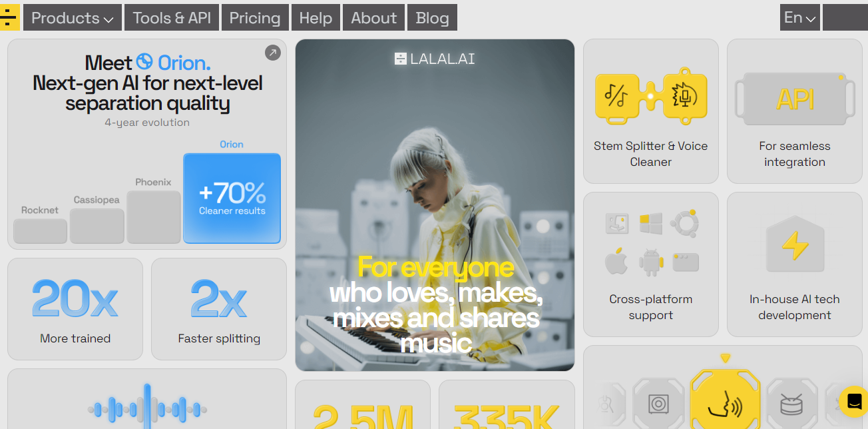
Task: Select the bass speaker stem icon
Action: pos(658,403)
